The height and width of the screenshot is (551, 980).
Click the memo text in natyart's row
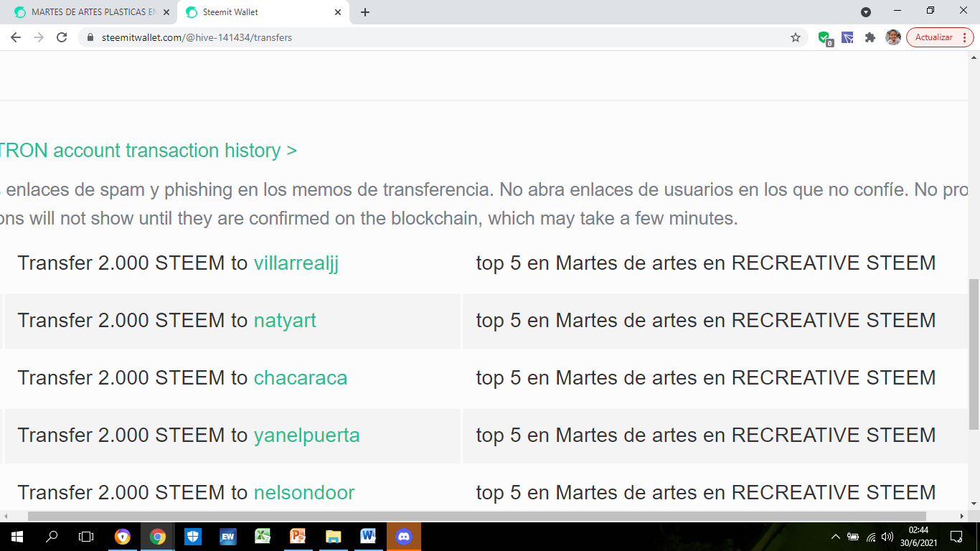(x=706, y=321)
